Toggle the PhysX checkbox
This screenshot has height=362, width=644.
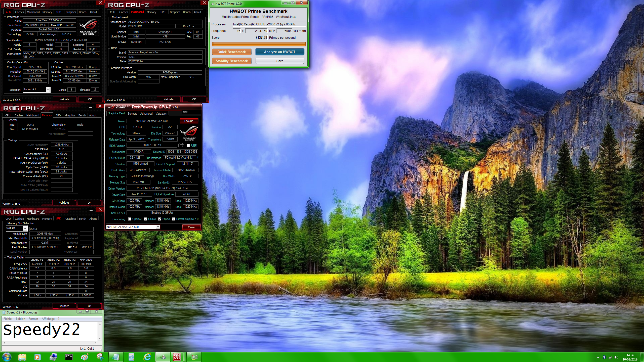(159, 219)
